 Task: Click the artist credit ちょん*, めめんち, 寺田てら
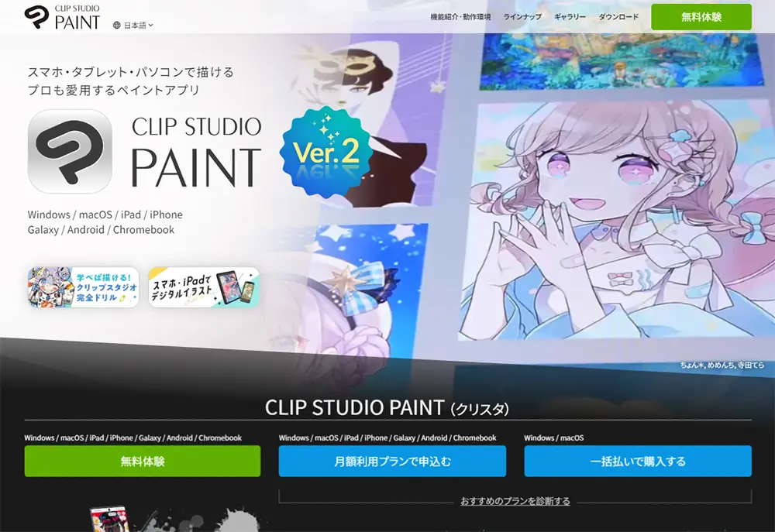coord(722,365)
